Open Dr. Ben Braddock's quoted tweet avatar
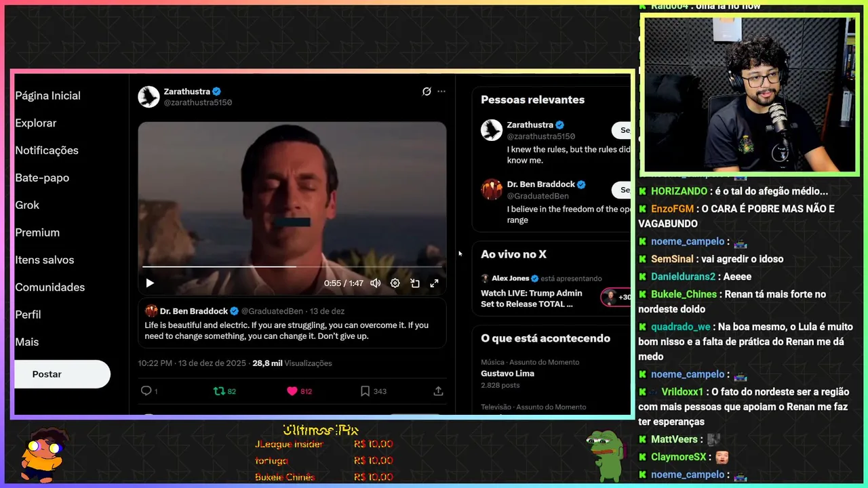Image resolution: width=868 pixels, height=488 pixels. click(151, 311)
